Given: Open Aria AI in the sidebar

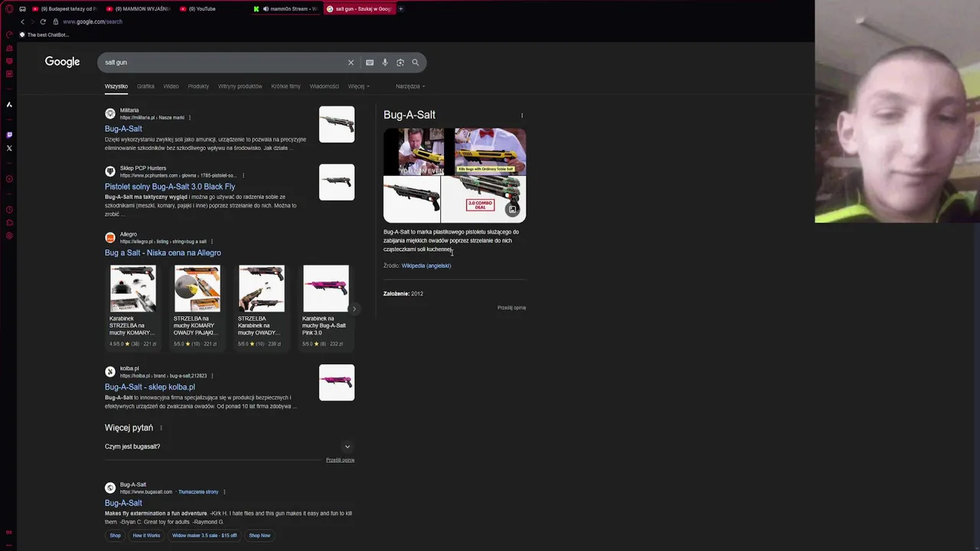Looking at the screenshot, I should click(x=9, y=104).
